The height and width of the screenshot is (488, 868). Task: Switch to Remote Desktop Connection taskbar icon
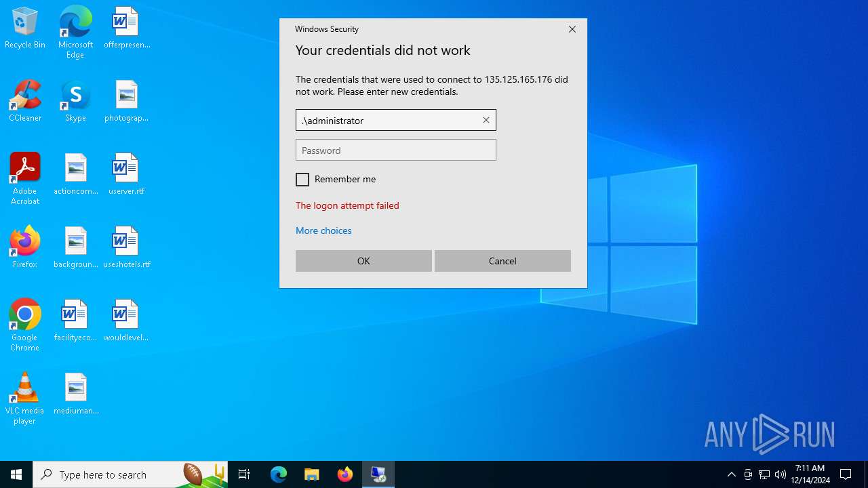378,474
